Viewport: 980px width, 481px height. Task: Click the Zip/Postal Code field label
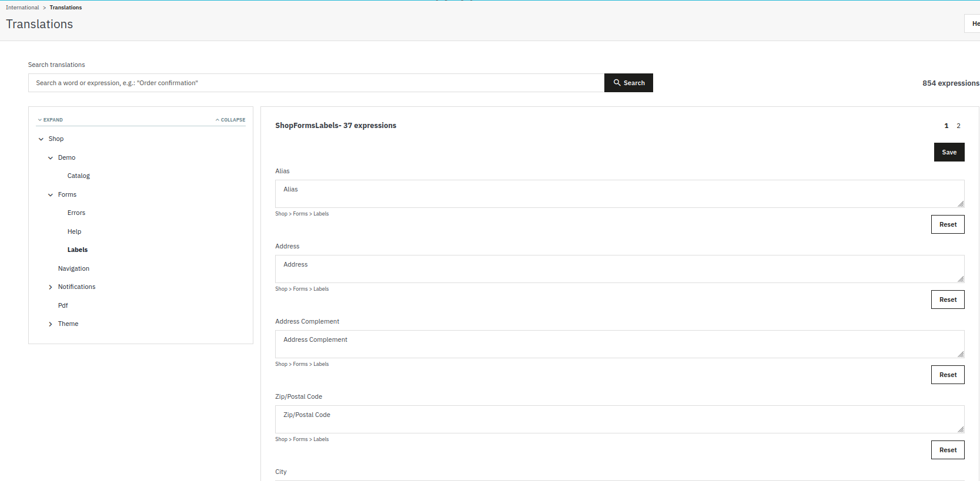pos(299,396)
